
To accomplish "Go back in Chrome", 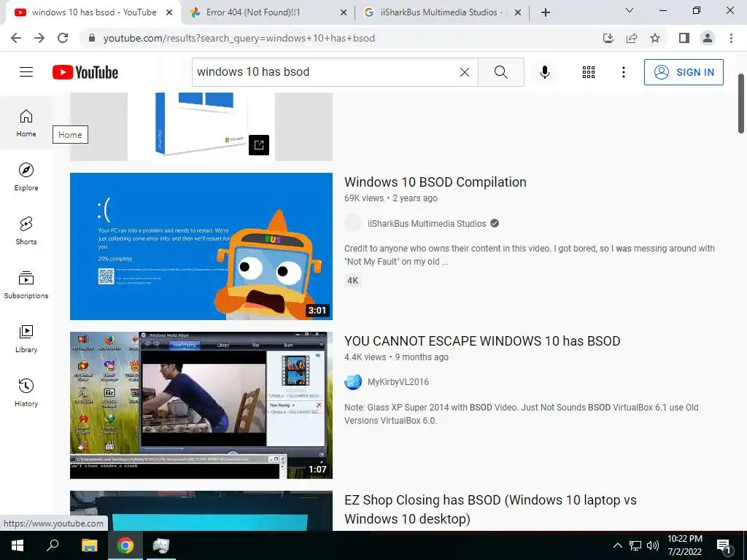I will click(x=16, y=38).
